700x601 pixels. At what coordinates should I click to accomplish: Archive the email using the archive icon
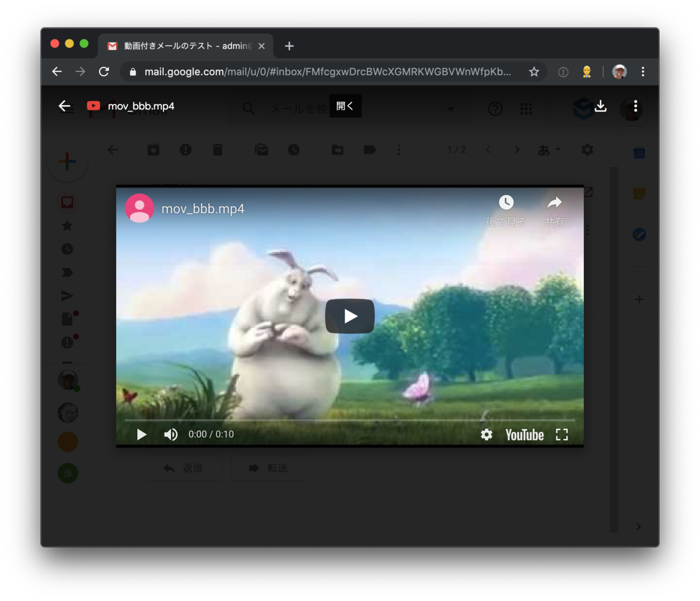pos(153,150)
